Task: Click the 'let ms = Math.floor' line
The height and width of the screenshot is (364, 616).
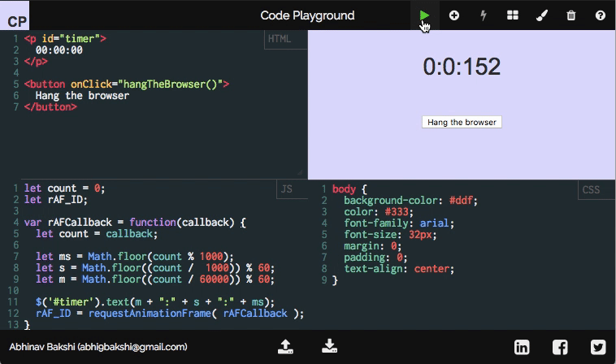Action: point(135,257)
